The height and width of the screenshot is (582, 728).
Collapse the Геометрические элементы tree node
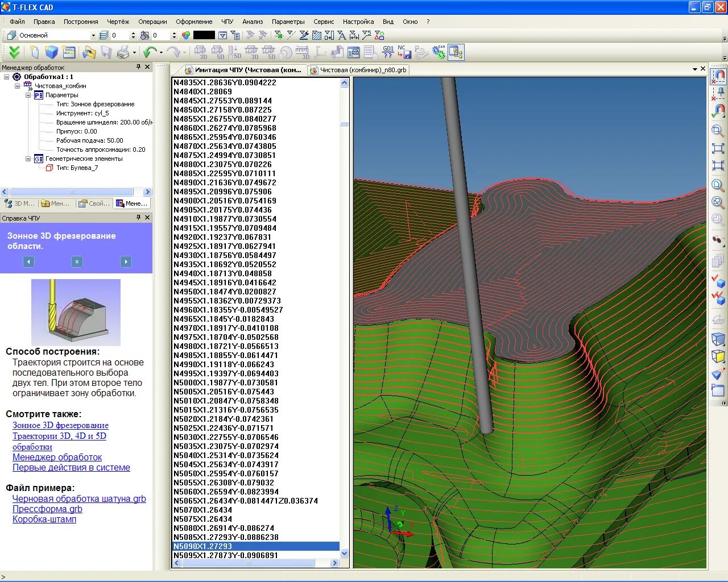[x=28, y=159]
